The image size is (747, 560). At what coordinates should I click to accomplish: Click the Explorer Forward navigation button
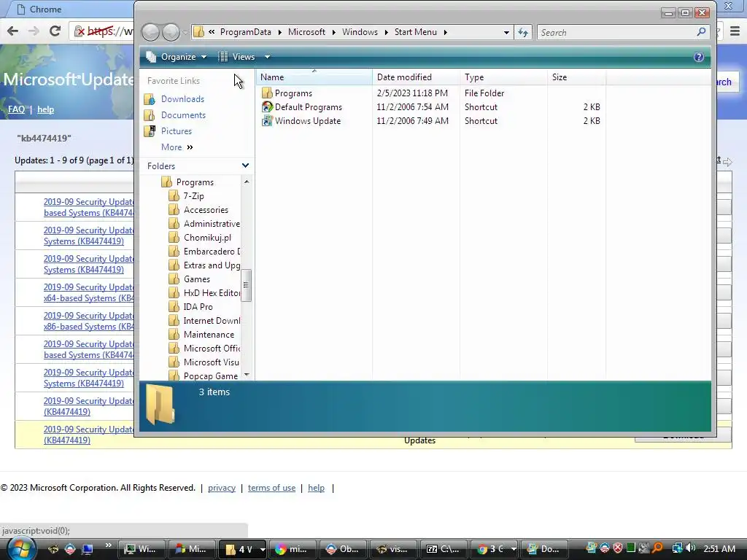tap(170, 32)
